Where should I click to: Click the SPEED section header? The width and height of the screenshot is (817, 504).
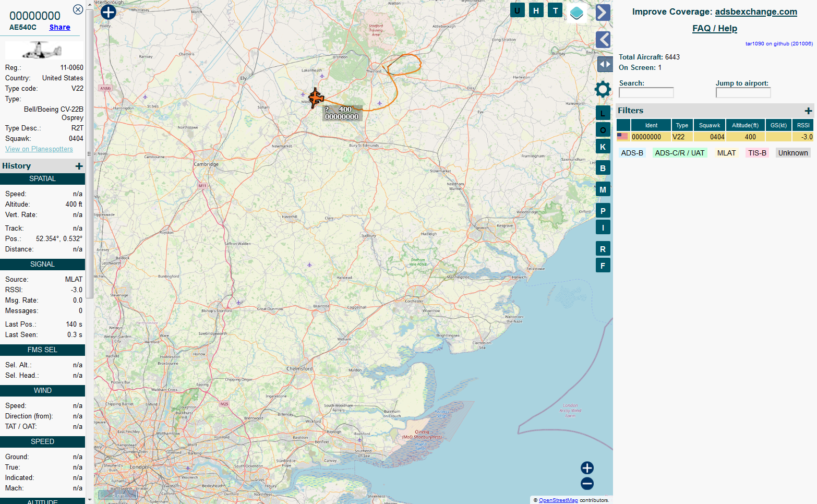pos(42,441)
